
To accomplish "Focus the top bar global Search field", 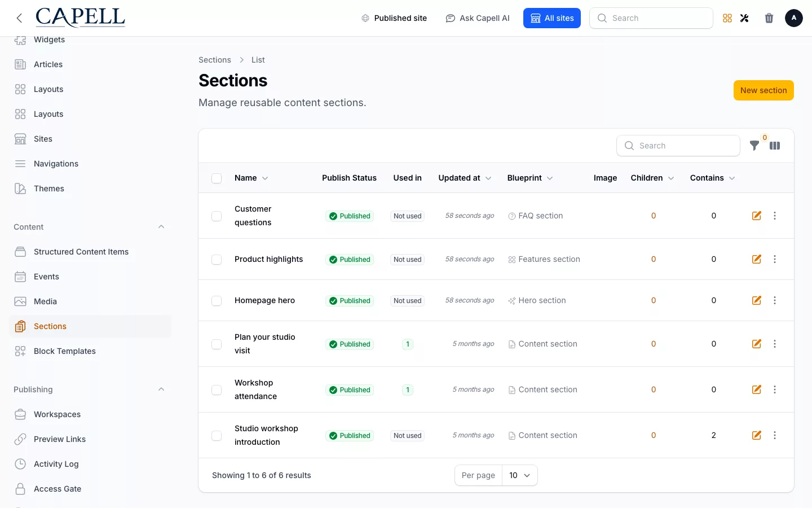I will pos(651,18).
